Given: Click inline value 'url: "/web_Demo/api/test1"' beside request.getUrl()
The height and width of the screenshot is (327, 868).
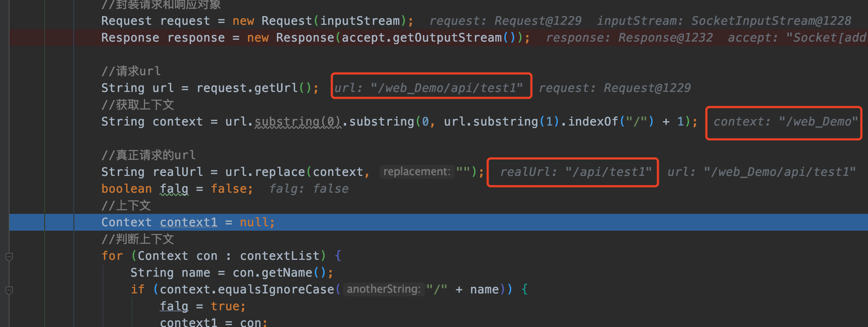Looking at the screenshot, I should (429, 88).
